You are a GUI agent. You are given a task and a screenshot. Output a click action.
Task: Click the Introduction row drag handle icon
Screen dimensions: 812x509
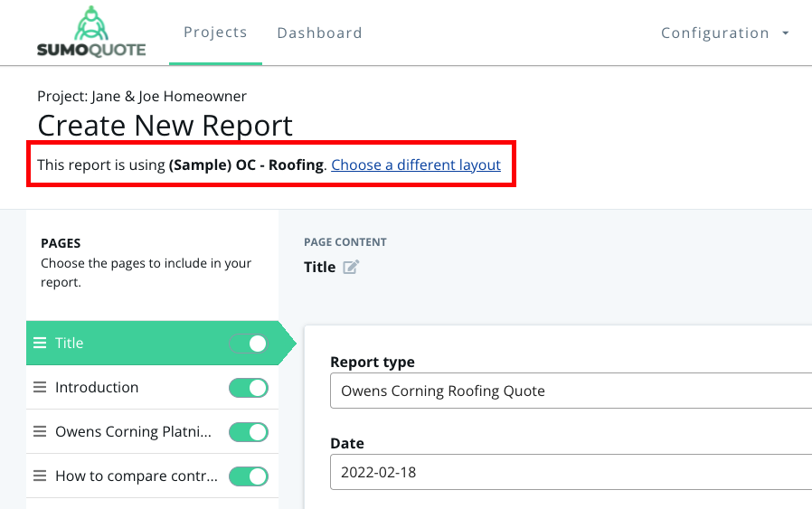click(x=40, y=387)
